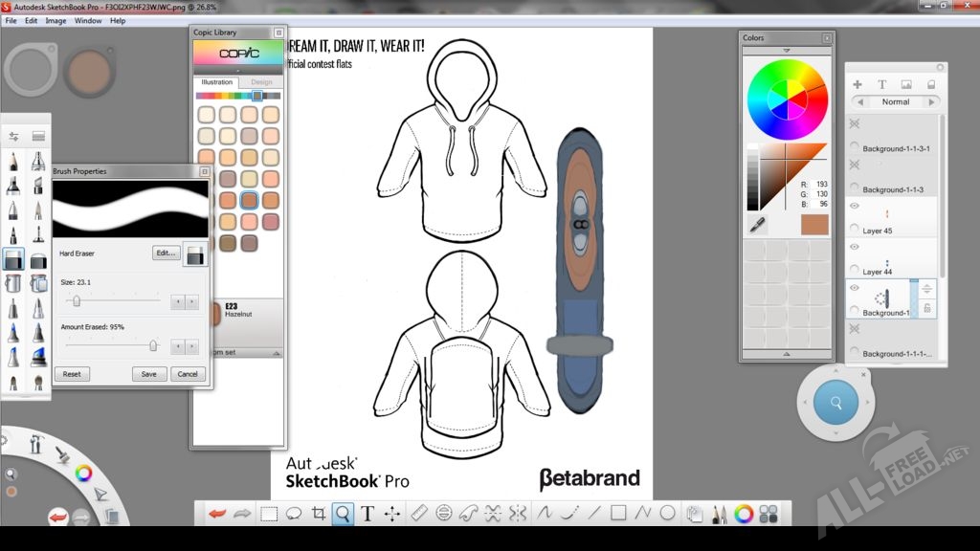Viewport: 980px width, 551px height.
Task: Activate the Ruler tool
Action: (x=417, y=514)
